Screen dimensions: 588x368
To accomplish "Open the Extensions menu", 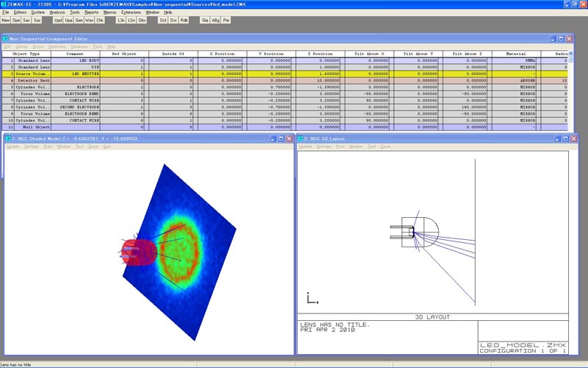I will (131, 13).
